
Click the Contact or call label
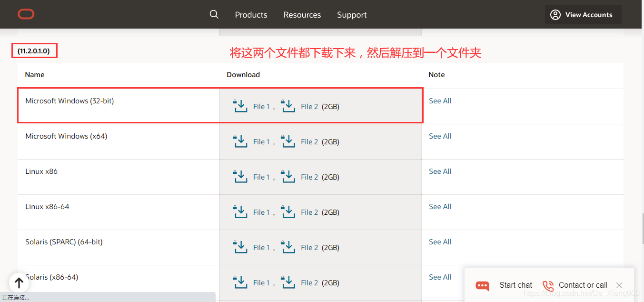pyautogui.click(x=583, y=285)
